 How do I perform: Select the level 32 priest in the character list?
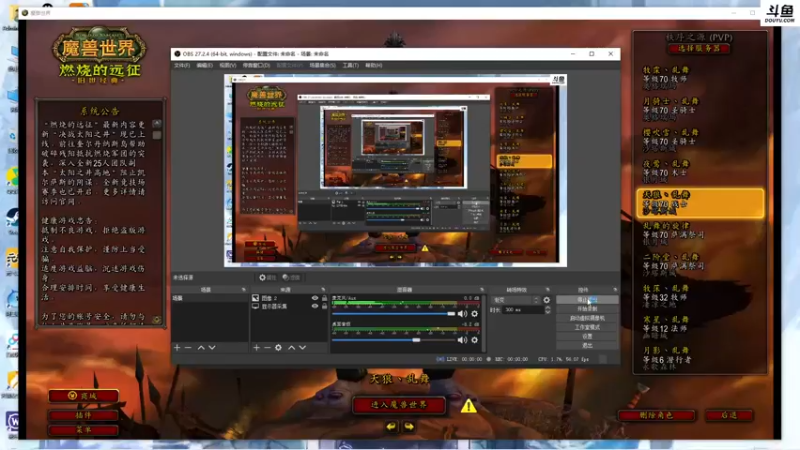coord(700,297)
